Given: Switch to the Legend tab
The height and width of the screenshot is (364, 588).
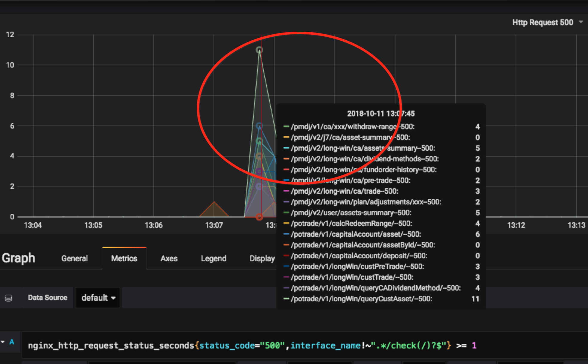Looking at the screenshot, I should tap(214, 258).
